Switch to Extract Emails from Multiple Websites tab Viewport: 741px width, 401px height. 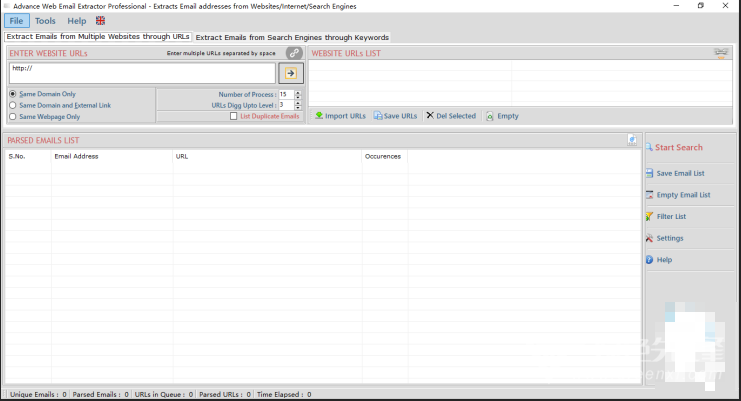click(x=98, y=36)
